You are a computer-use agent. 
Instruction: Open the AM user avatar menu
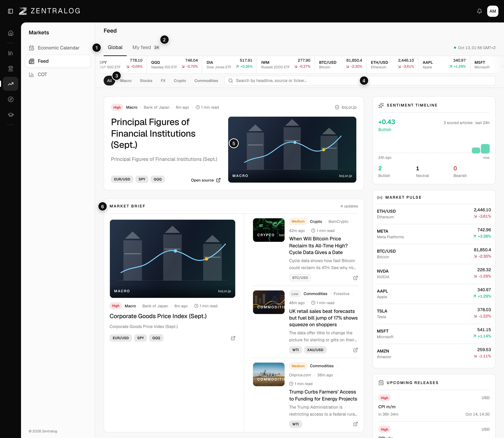[492, 11]
